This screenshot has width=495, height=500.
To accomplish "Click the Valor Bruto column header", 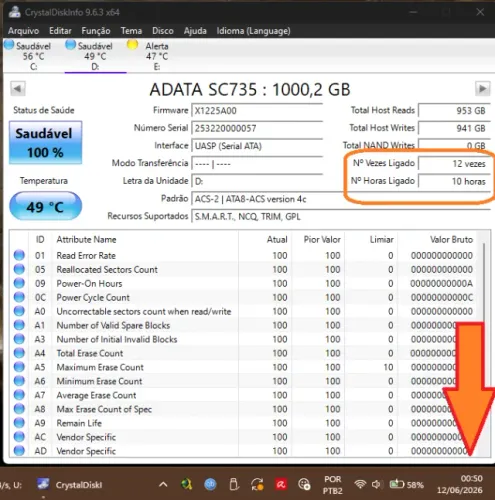I will tap(451, 239).
